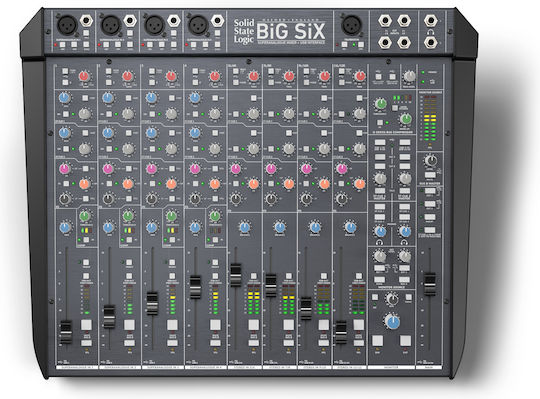
Task: Click the channel 4 fader cap
Action: click(x=195, y=287)
